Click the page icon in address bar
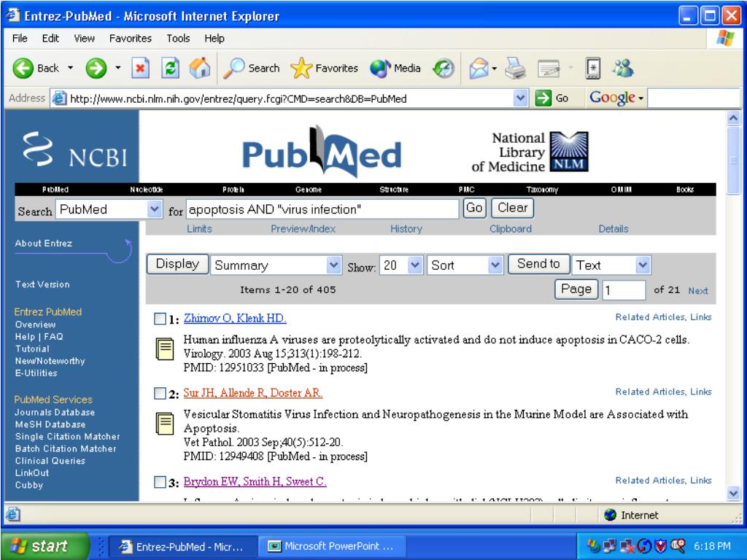Image resolution: width=747 pixels, height=560 pixels. [59, 98]
